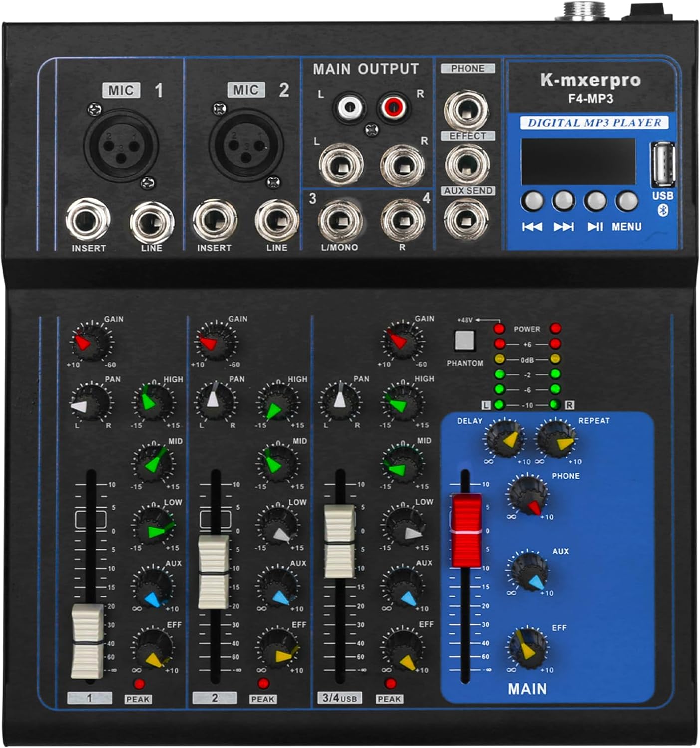Image resolution: width=700 pixels, height=748 pixels.
Task: Select the channel 4 R input jack
Action: tap(403, 221)
